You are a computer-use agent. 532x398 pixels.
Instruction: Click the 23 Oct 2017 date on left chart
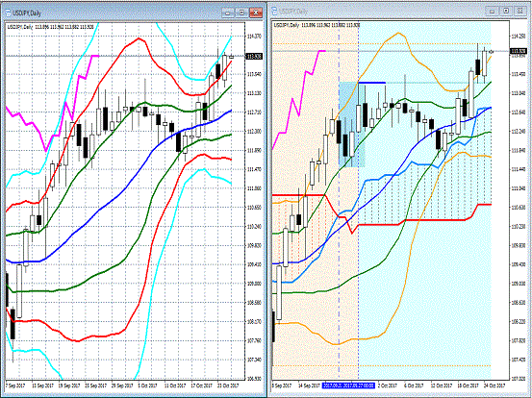228,386
